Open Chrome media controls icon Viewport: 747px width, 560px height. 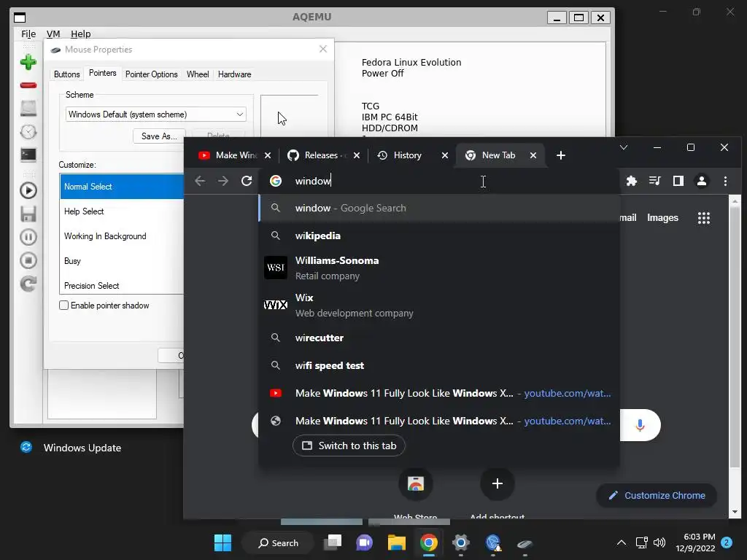pyautogui.click(x=654, y=181)
